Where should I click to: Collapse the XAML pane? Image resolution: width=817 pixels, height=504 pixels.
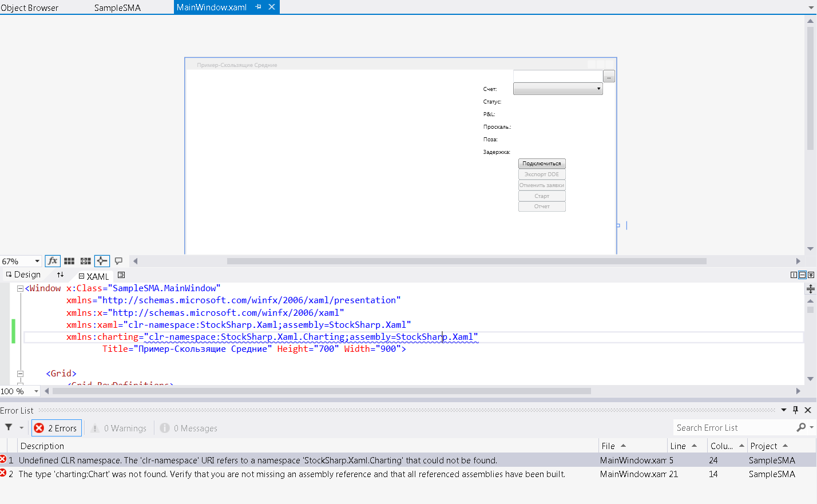pos(811,275)
